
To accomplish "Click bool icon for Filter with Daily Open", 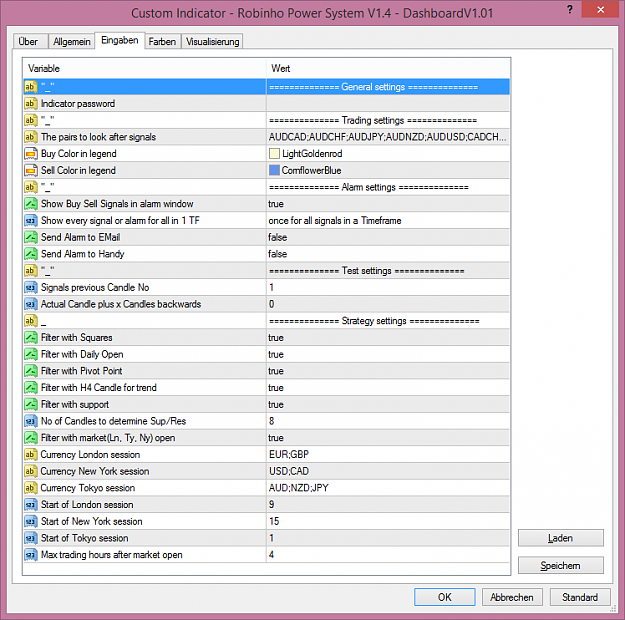I will click(x=31, y=354).
